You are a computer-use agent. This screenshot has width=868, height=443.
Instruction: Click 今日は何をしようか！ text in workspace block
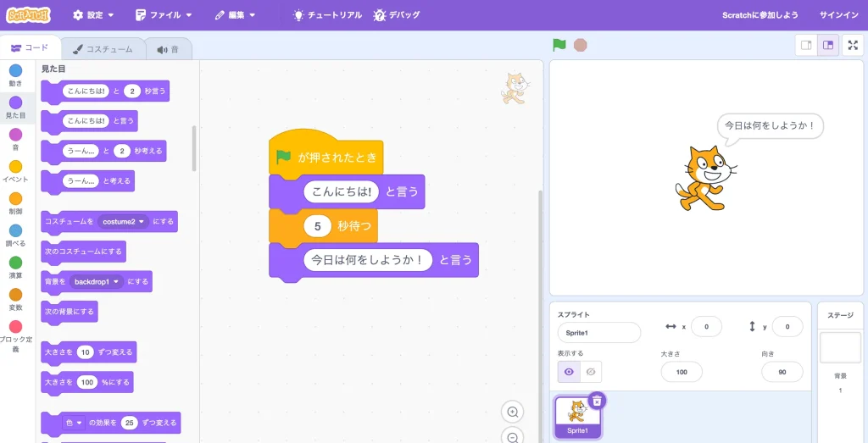point(368,259)
